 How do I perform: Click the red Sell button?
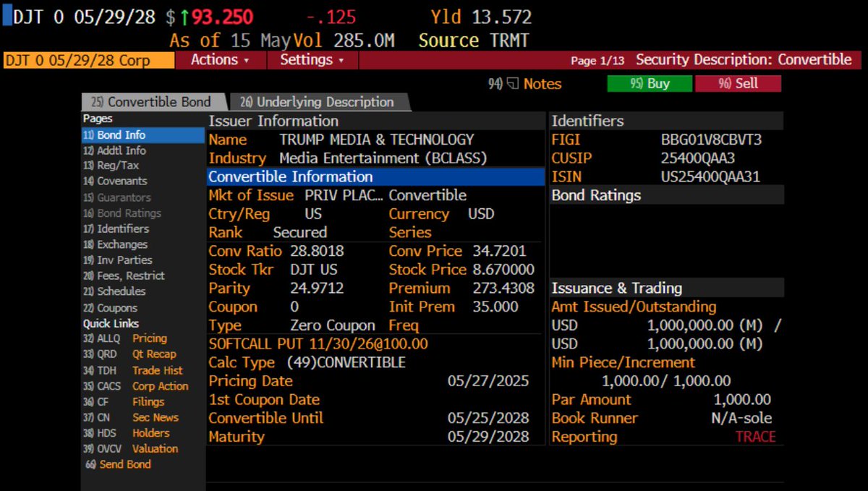click(x=738, y=84)
